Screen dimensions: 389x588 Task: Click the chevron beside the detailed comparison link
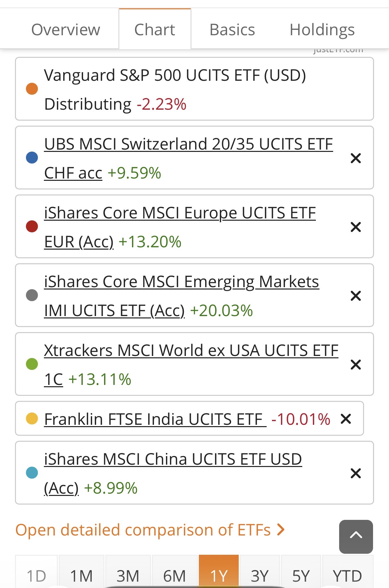coord(281,530)
